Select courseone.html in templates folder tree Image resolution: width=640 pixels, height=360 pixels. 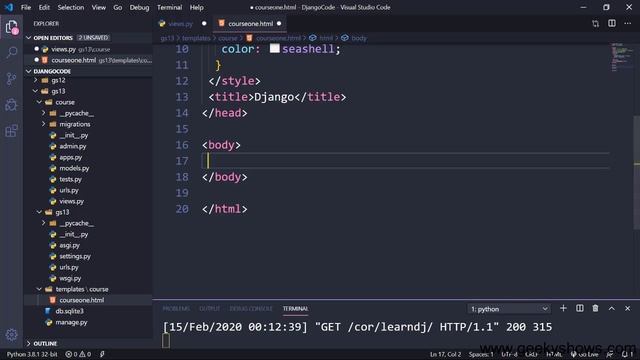tap(82, 300)
